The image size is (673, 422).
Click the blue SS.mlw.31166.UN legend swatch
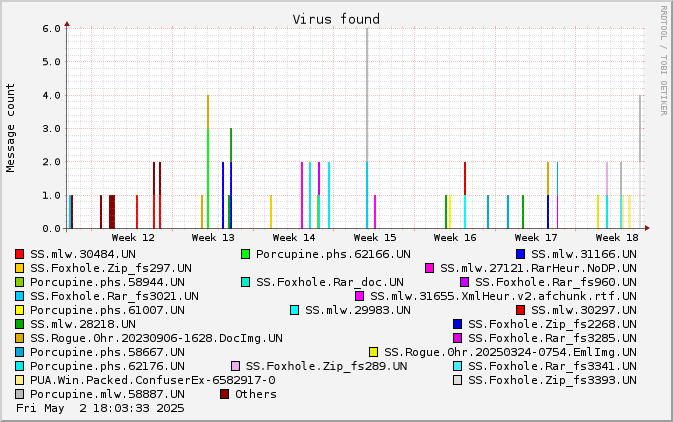pyautogui.click(x=521, y=254)
